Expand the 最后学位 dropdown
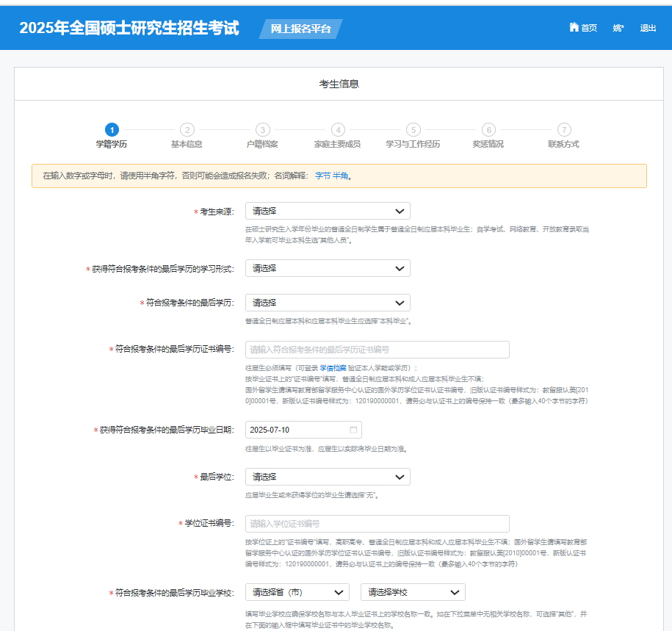Image resolution: width=672 pixels, height=631 pixels. 328,477
